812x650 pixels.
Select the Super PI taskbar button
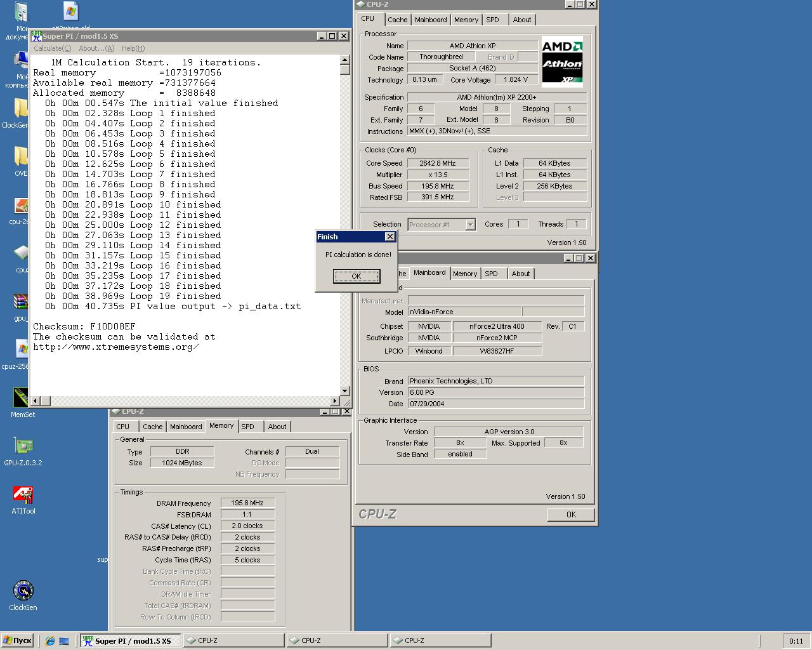tap(130, 641)
